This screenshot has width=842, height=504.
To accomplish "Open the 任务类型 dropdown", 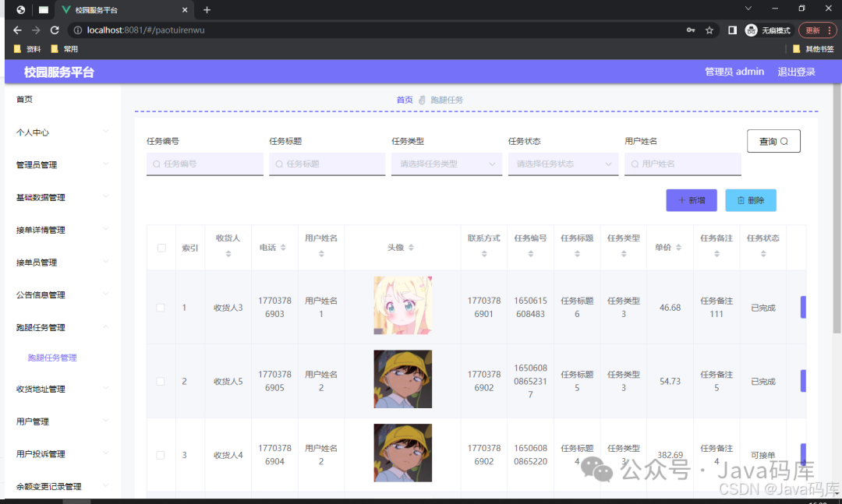I will tap(446, 164).
